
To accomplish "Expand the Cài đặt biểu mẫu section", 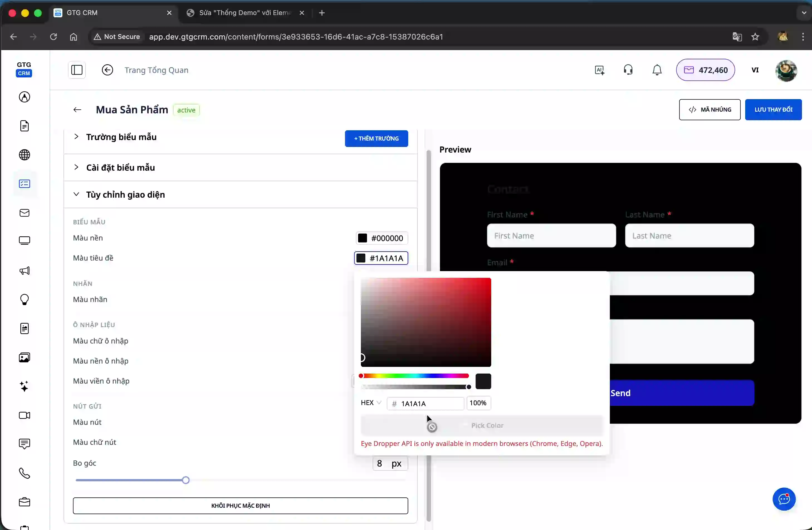I will (x=120, y=168).
